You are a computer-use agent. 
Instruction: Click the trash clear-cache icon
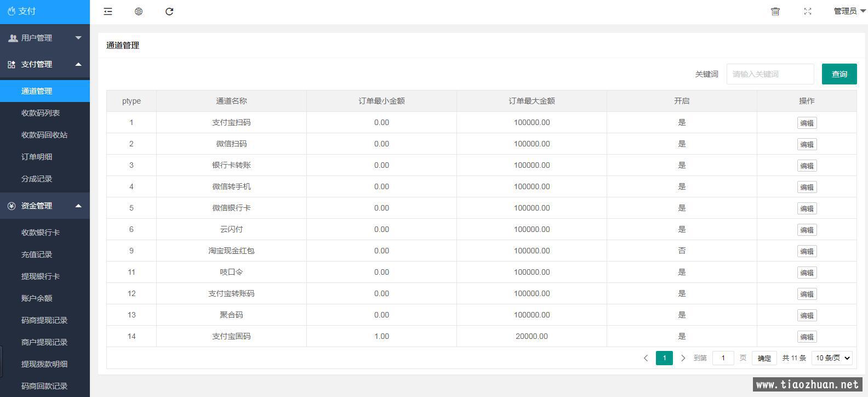point(775,12)
